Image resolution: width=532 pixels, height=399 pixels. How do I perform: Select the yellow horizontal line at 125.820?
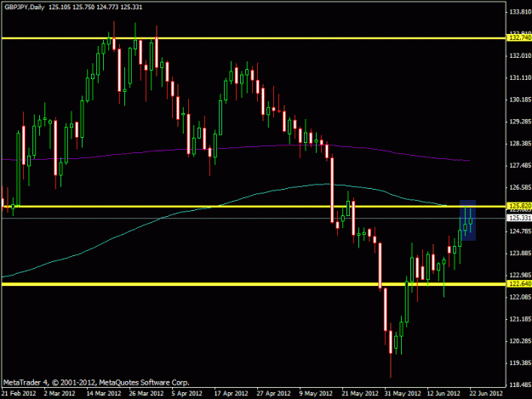[x=254, y=206]
